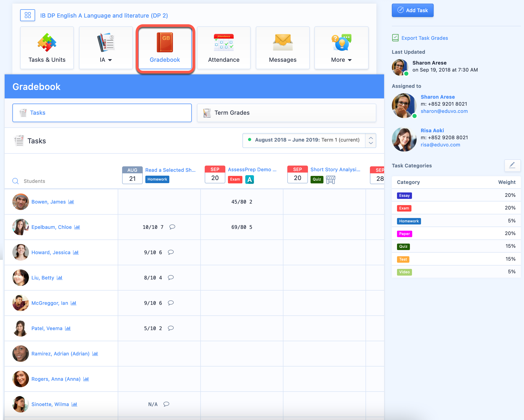The width and height of the screenshot is (524, 420).
Task: Open the comment bubble for Epelbaum, Chloe
Action: tap(172, 227)
